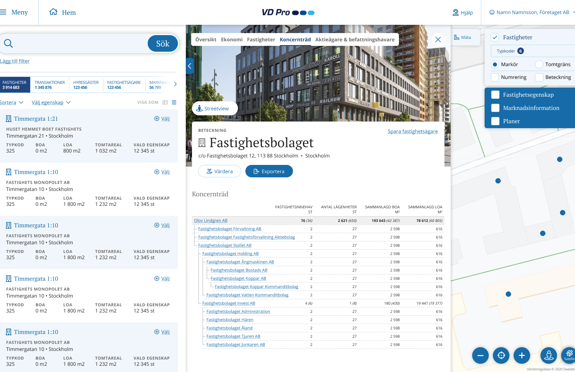Click the building photo at the top
575x372 pixels.
tap(318, 81)
